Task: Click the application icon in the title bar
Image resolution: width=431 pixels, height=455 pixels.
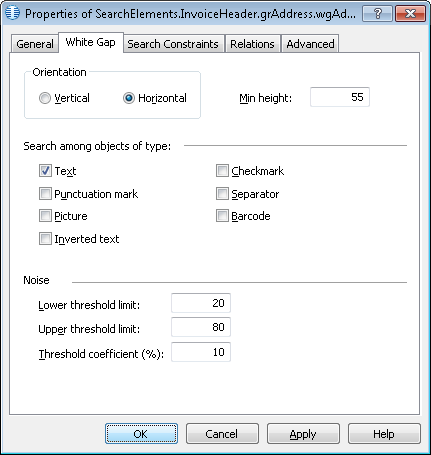Action: (x=13, y=13)
